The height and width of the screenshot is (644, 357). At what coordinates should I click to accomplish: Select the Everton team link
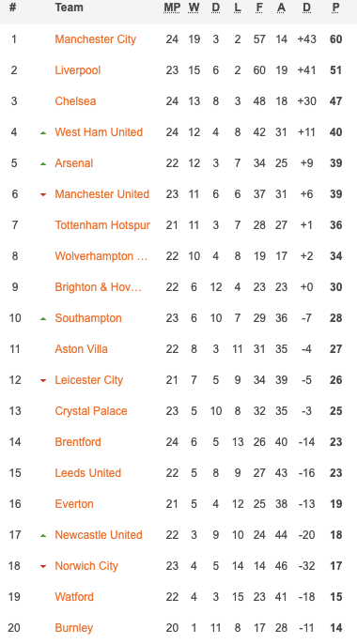pyautogui.click(x=74, y=503)
